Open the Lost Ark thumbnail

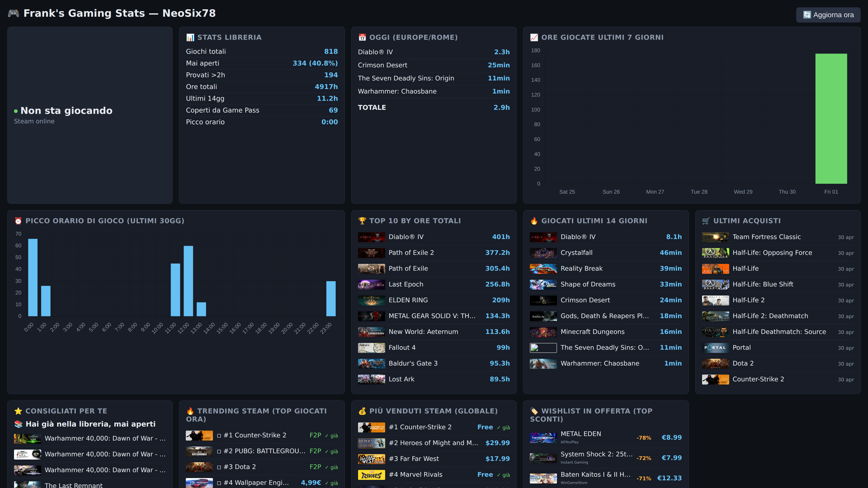(x=371, y=380)
